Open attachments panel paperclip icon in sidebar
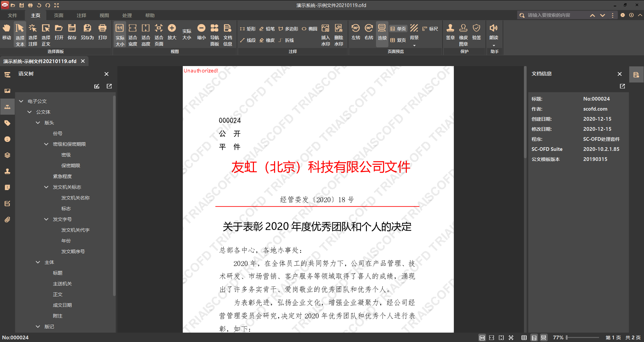644x342 pixels. coord(7,220)
